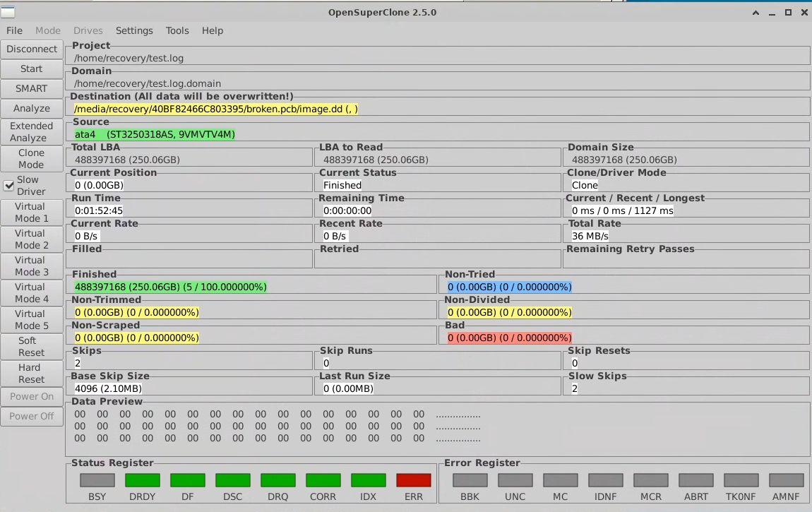Click the window menu icon in title bar
Screen dimensions: 812x512
8,11
